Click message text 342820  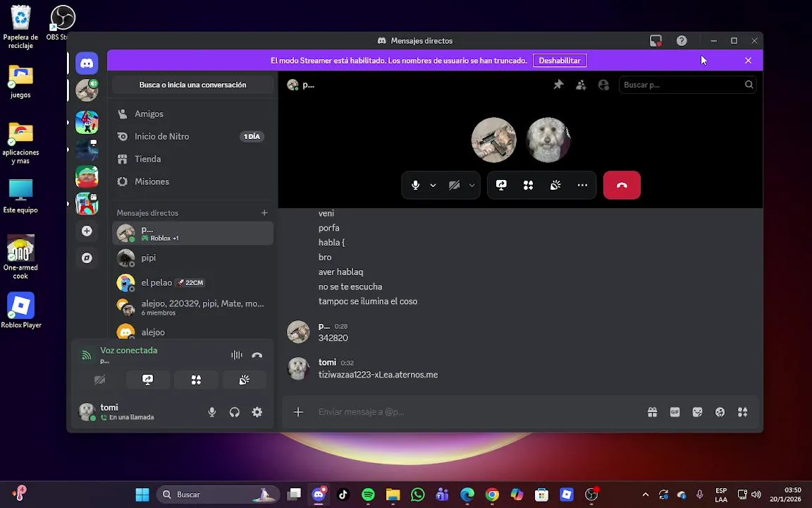[333, 338]
